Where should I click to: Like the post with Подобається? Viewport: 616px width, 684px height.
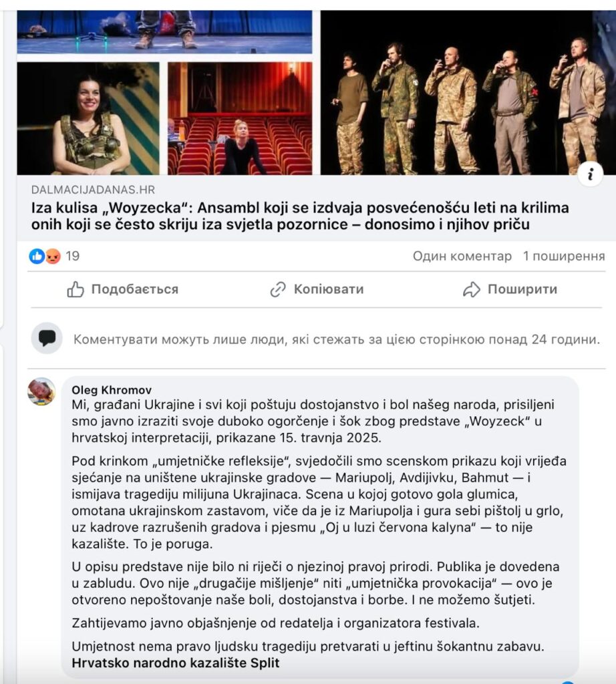(x=123, y=289)
